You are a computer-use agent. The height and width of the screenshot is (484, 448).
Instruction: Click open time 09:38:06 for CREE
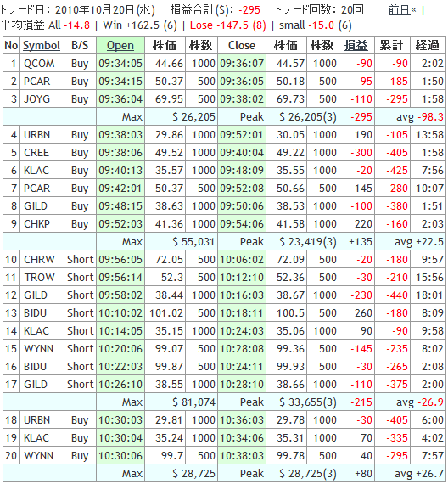click(x=120, y=153)
